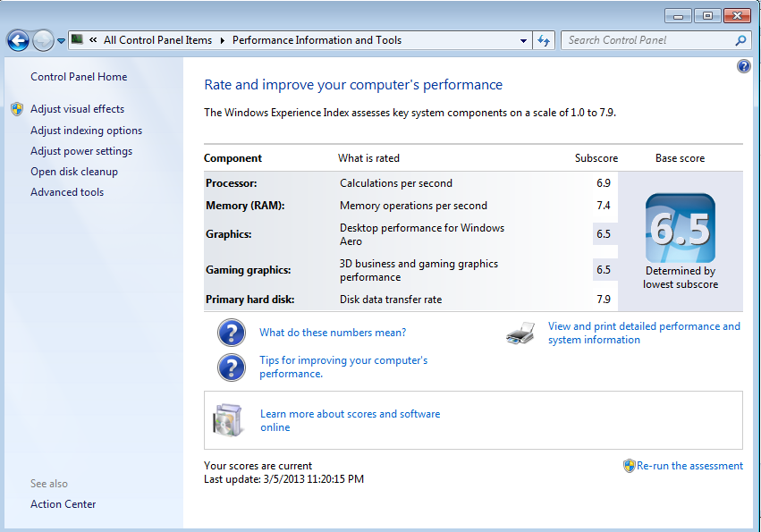Maximize the Control Panel window

click(x=707, y=16)
